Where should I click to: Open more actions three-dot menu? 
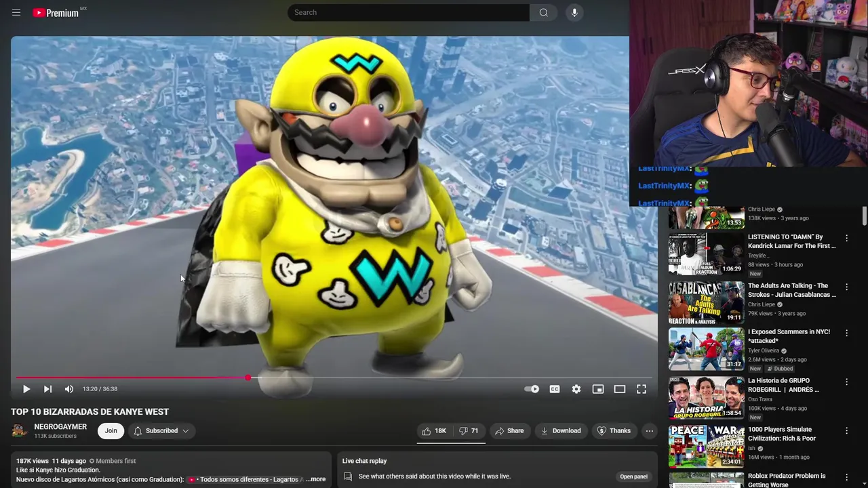coord(650,430)
